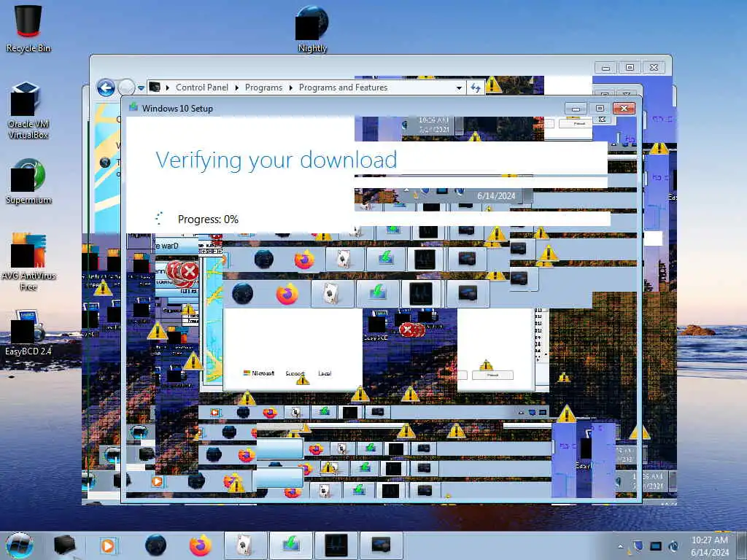
Task: Click the black box icon next to Start
Action: pyautogui.click(x=65, y=545)
